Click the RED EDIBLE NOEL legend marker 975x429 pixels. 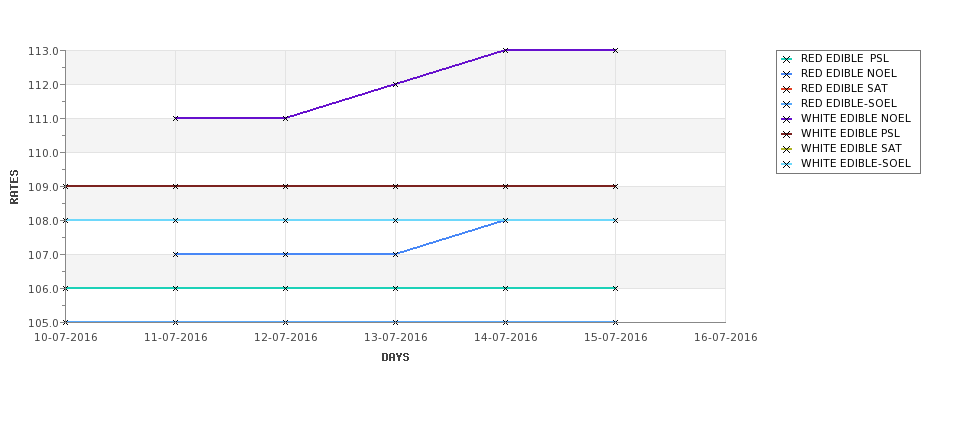(x=787, y=74)
